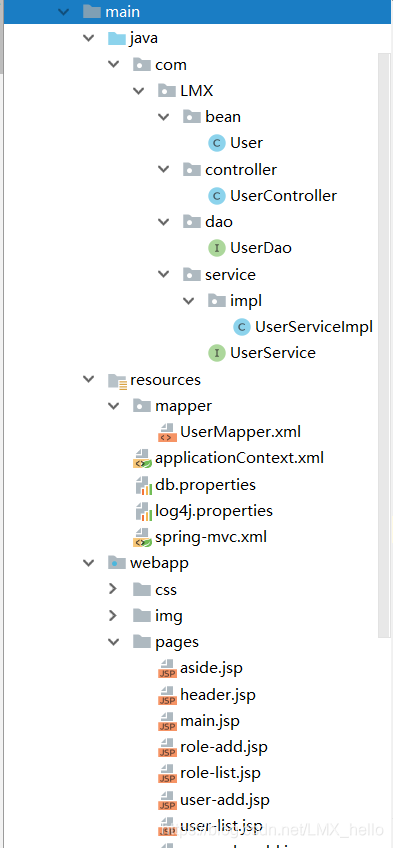Select role-list.jsp in pages folder
The height and width of the screenshot is (848, 393).
[x=221, y=774]
